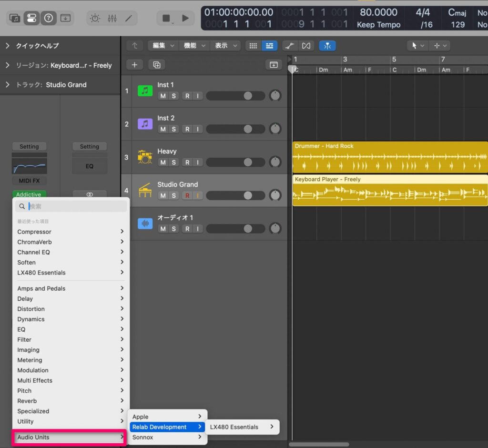Viewport: 488px width, 448px height.
Task: Open the Compressor submenu
Action: [x=71, y=232]
